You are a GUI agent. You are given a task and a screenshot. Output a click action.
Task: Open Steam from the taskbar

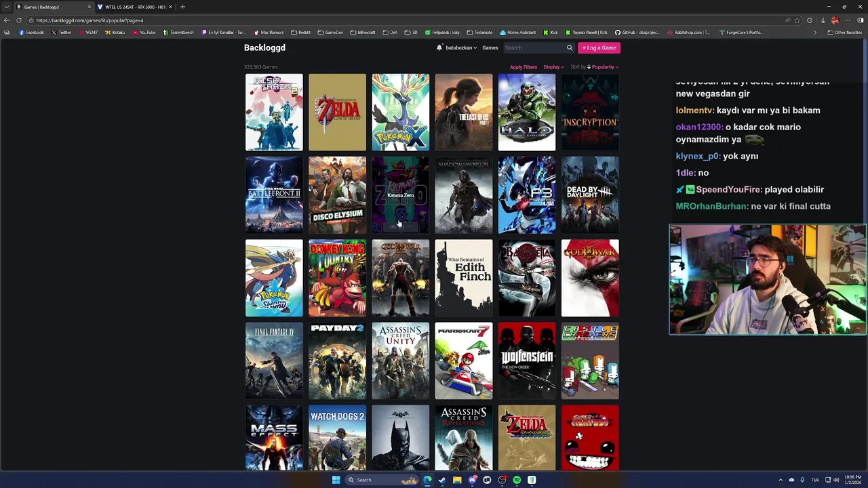[442, 480]
